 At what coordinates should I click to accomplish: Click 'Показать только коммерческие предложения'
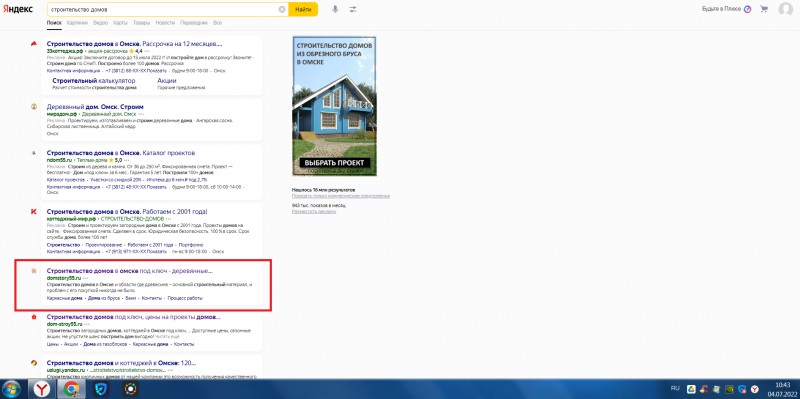(x=341, y=196)
